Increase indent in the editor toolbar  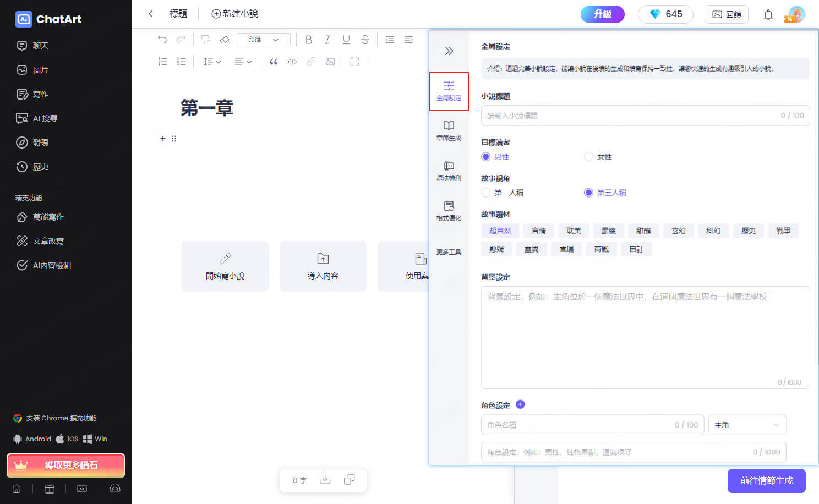pos(408,40)
